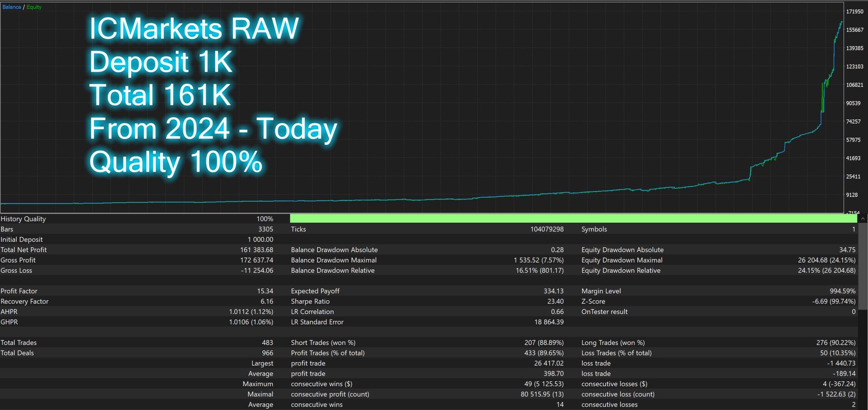868x410 pixels.
Task: Click the Equity Drawdown Absolute value 34.75
Action: tap(847, 250)
